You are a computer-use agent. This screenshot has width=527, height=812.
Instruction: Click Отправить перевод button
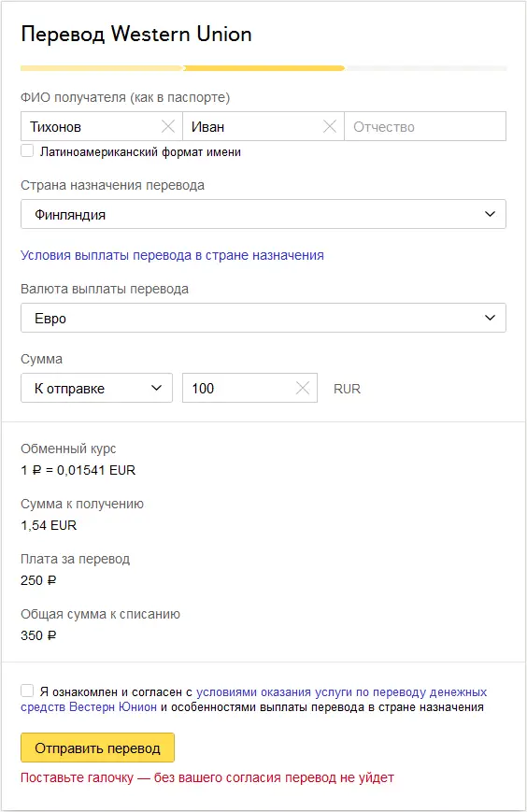click(97, 748)
